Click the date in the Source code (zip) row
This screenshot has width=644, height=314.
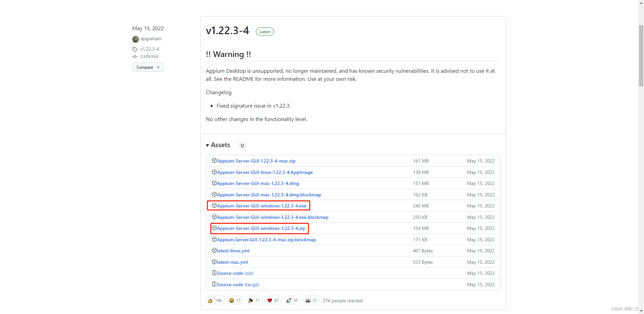(x=481, y=273)
